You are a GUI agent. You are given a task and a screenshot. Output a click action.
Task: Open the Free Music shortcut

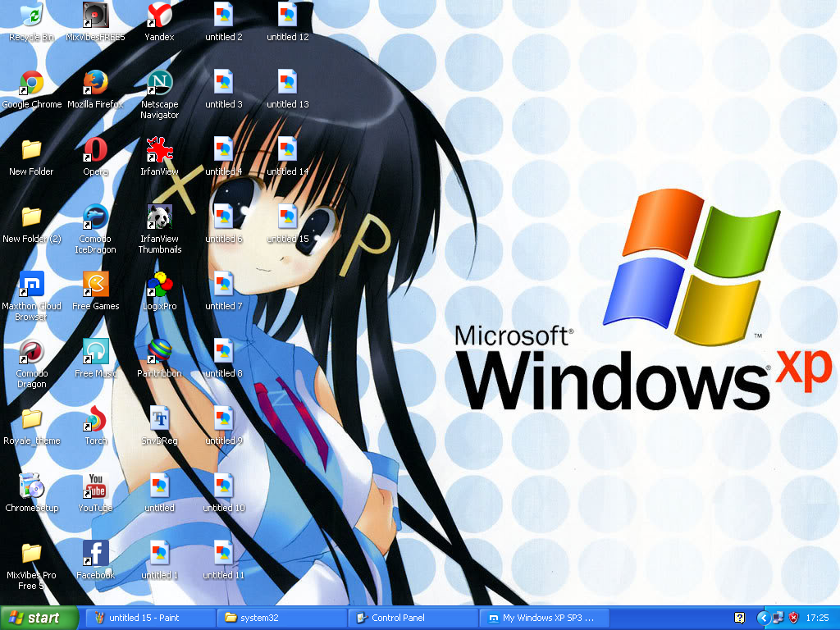[x=95, y=354]
